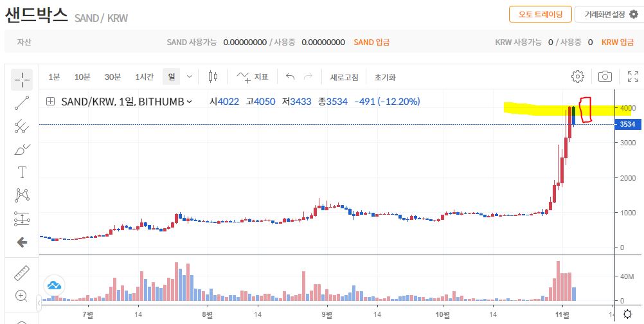Select the text annotation tool

point(22,172)
